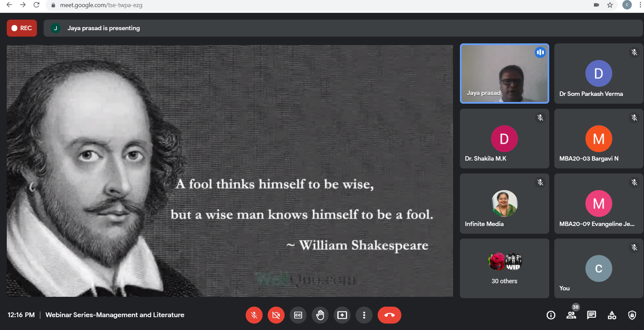Click meeting title 'Webinar Series-Management and Literature'

115,315
